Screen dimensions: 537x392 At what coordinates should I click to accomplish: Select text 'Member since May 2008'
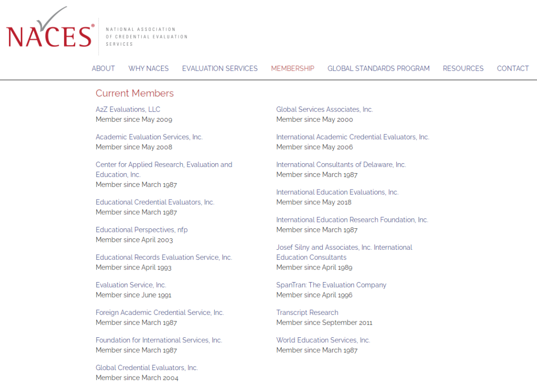[134, 147]
